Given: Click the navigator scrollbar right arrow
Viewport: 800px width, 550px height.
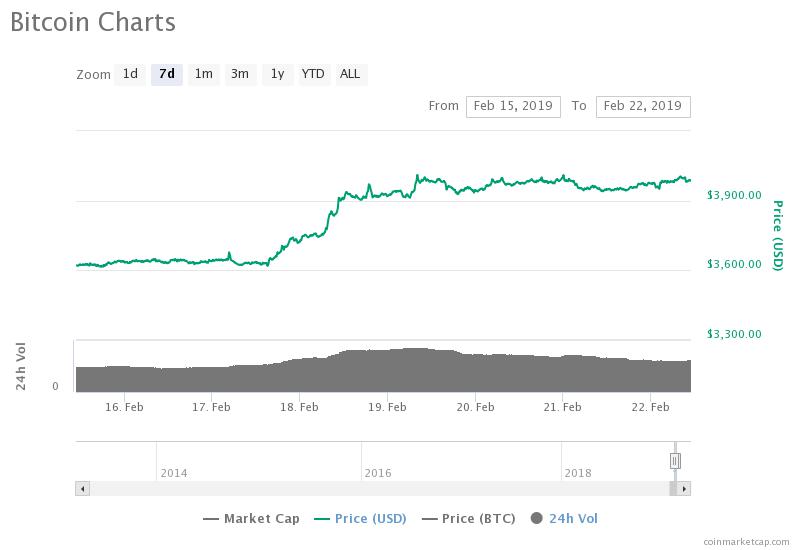Looking at the screenshot, I should [684, 489].
